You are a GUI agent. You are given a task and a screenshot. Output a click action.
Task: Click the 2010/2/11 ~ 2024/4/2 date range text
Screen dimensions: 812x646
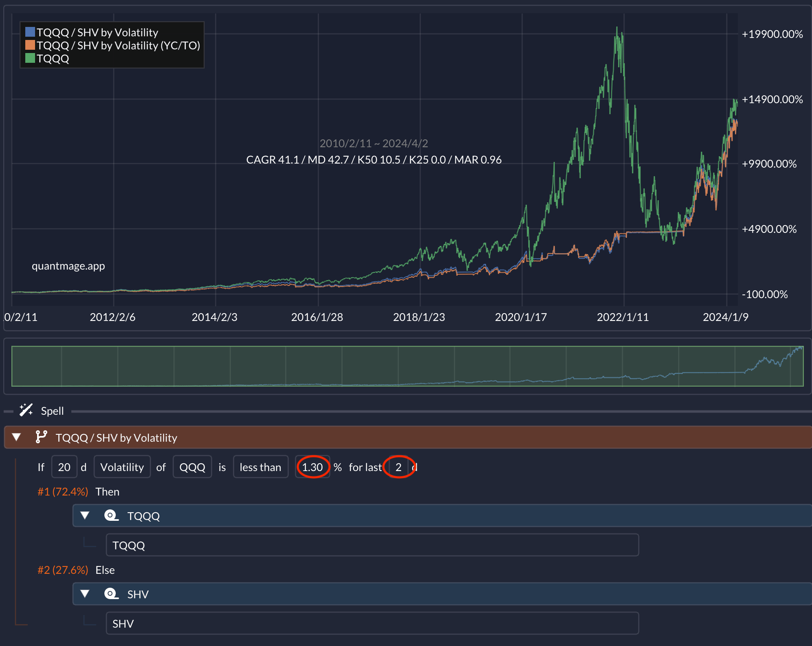[x=374, y=143]
